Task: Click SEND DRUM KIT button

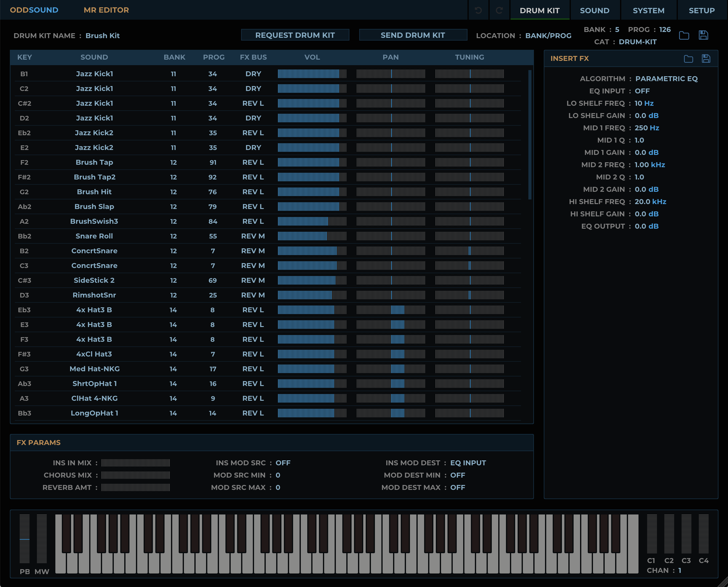Action: point(413,35)
